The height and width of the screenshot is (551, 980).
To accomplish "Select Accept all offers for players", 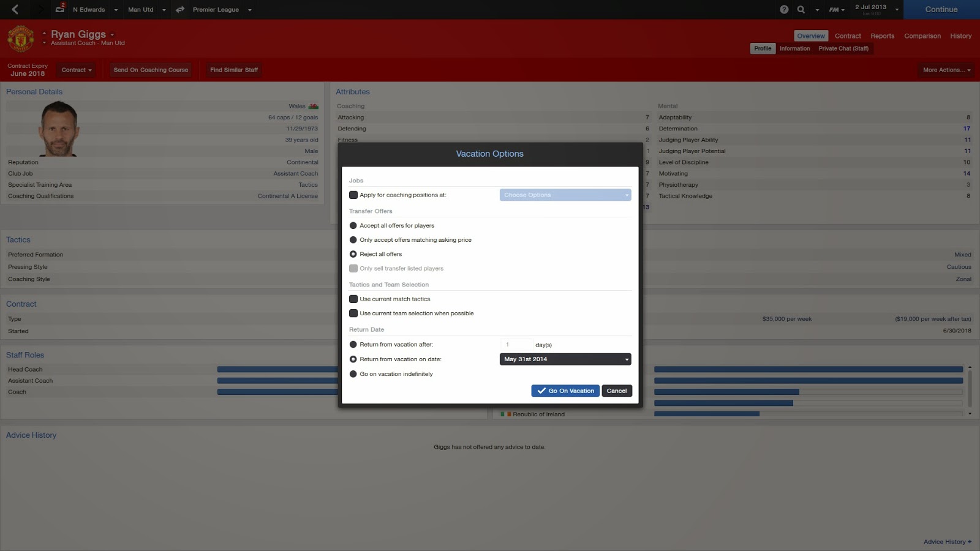I will tap(353, 226).
